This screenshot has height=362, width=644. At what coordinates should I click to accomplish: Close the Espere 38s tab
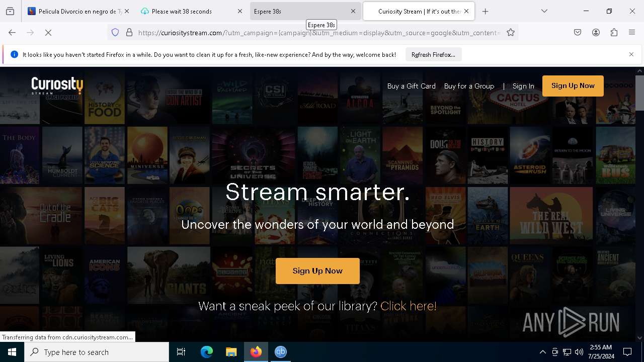tap(353, 11)
